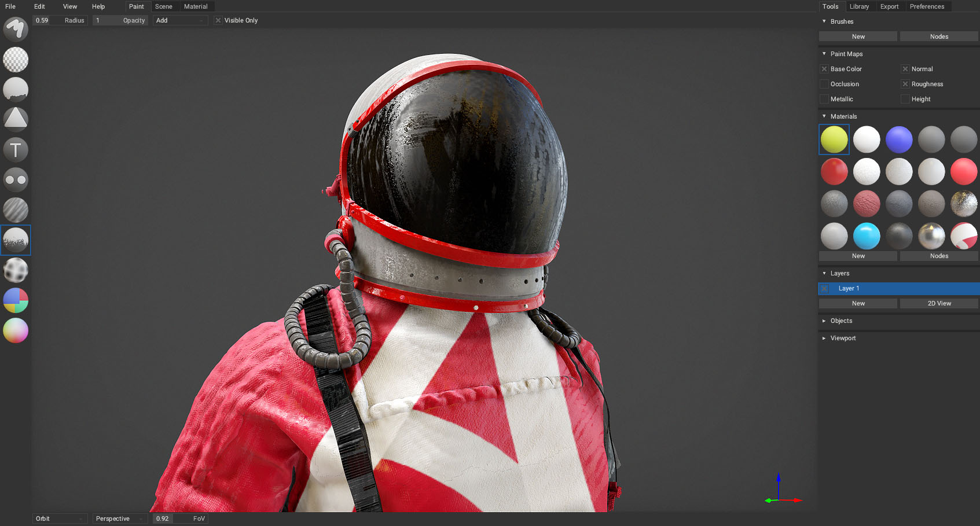This screenshot has height=526, width=980.
Task: Select the Brush tool
Action: (x=16, y=29)
